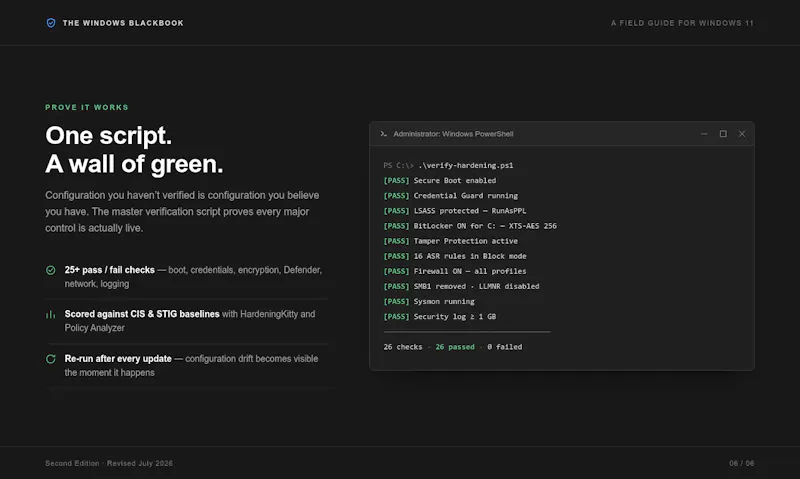Click the PowerShell prompt icon in terminal title bar
Screen dimensions: 800x479
point(383,134)
